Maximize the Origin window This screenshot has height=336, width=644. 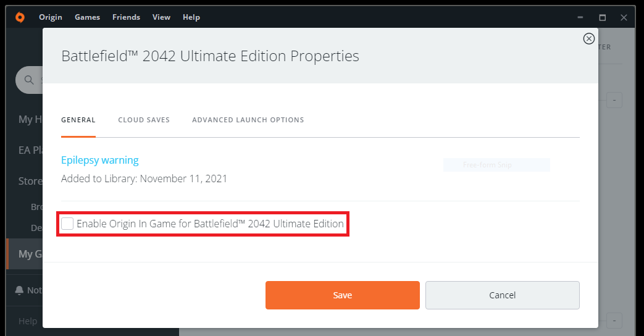pos(602,17)
